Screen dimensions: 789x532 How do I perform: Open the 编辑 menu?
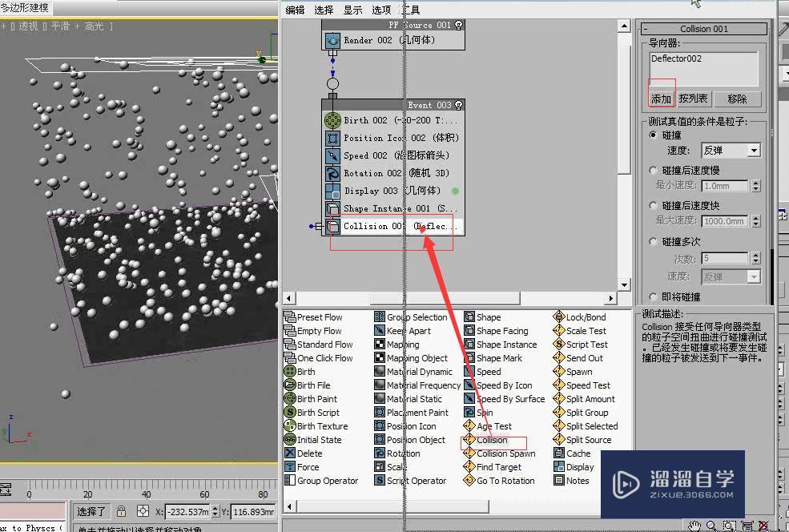tap(295, 10)
